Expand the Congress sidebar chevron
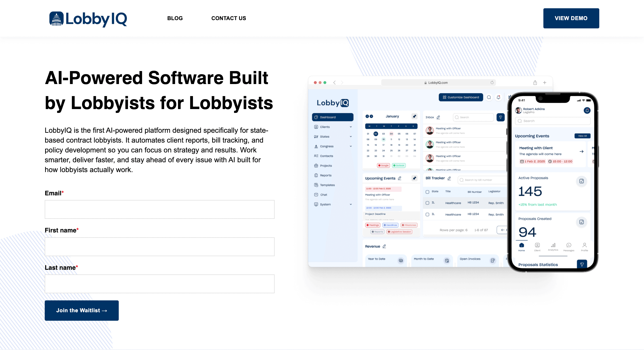 pos(351,146)
